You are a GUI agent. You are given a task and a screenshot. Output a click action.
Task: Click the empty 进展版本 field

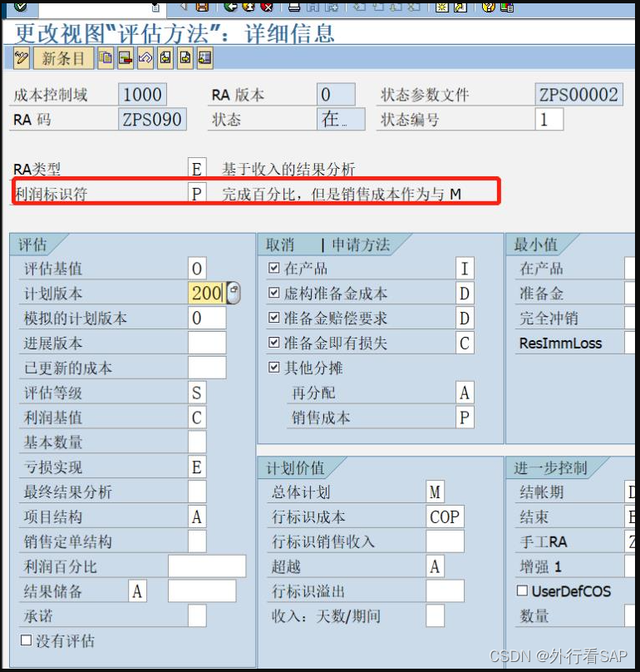tap(207, 343)
